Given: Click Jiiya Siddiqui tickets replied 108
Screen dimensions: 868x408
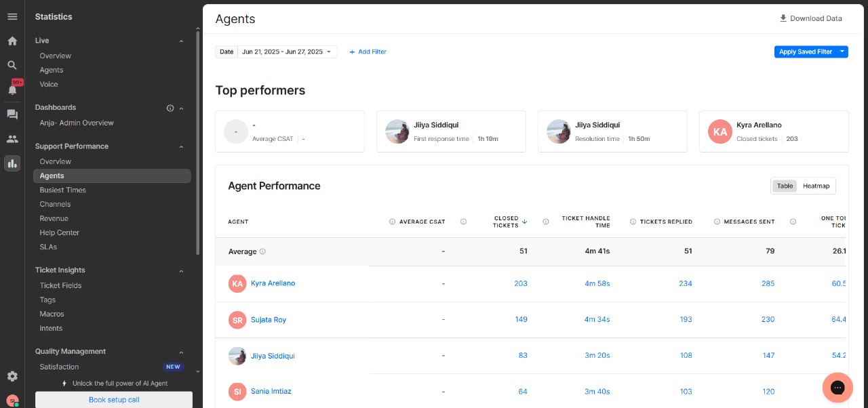Looking at the screenshot, I should pos(686,355).
